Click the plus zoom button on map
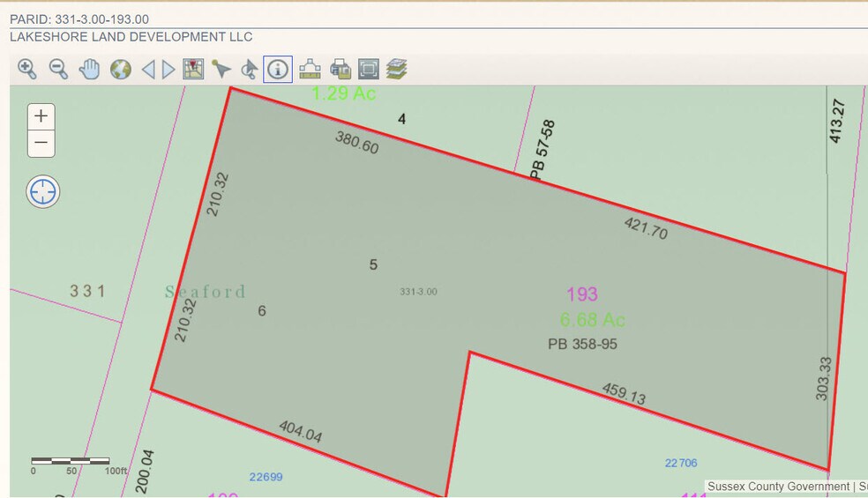868x498 pixels. 41,116
